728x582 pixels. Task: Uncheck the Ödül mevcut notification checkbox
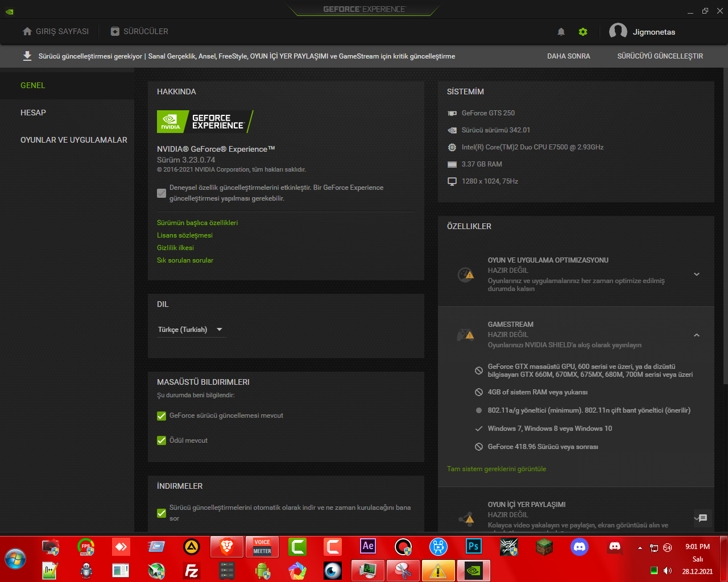162,440
